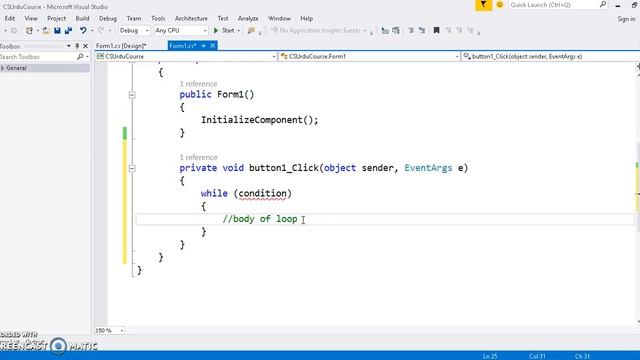Click '1 reference' above button1_Click method
640x360 pixels.
pyautogui.click(x=198, y=157)
